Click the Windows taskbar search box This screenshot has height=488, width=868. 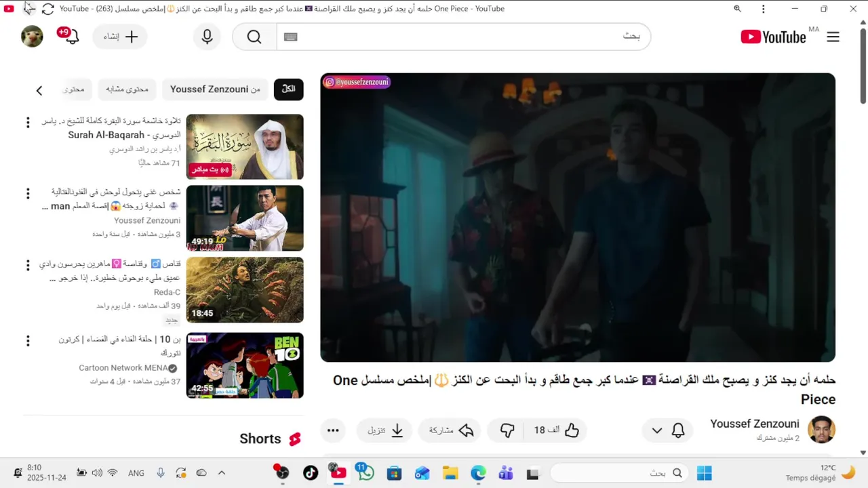(x=619, y=473)
